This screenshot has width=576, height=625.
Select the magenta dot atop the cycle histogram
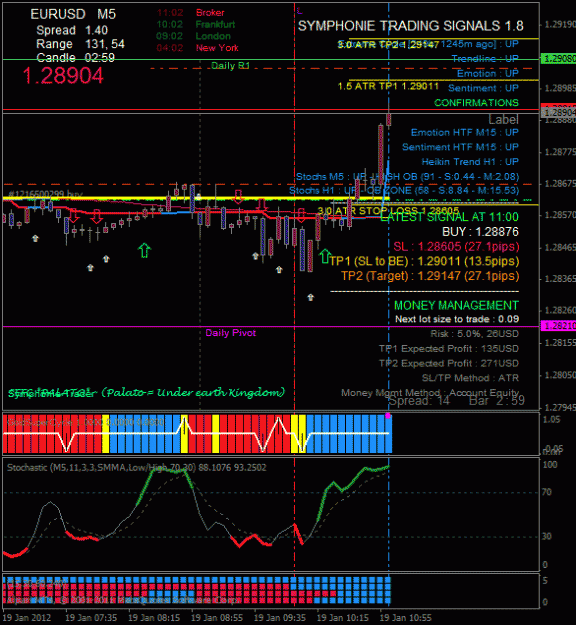[388, 416]
